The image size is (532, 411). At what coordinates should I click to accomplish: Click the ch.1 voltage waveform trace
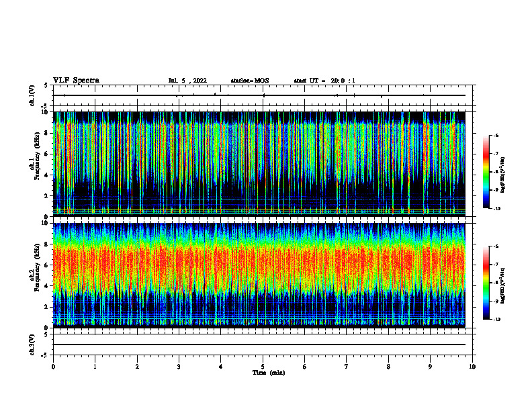259,95
